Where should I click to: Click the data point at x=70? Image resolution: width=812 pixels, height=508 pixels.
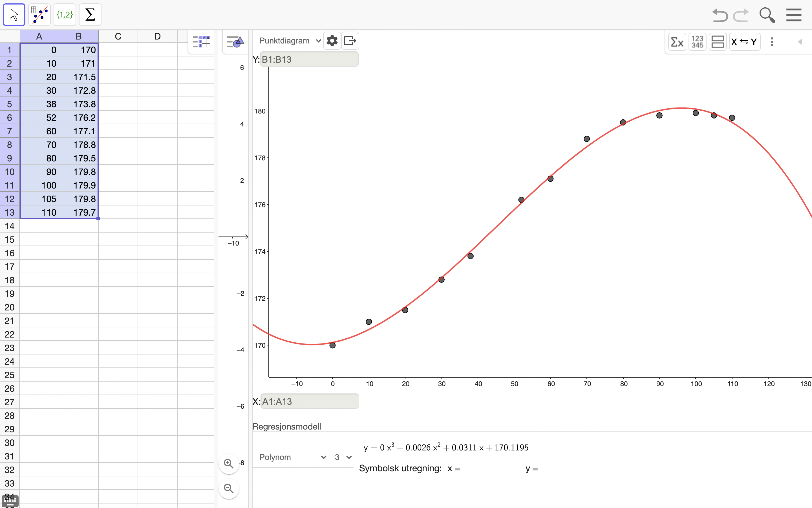(586, 139)
